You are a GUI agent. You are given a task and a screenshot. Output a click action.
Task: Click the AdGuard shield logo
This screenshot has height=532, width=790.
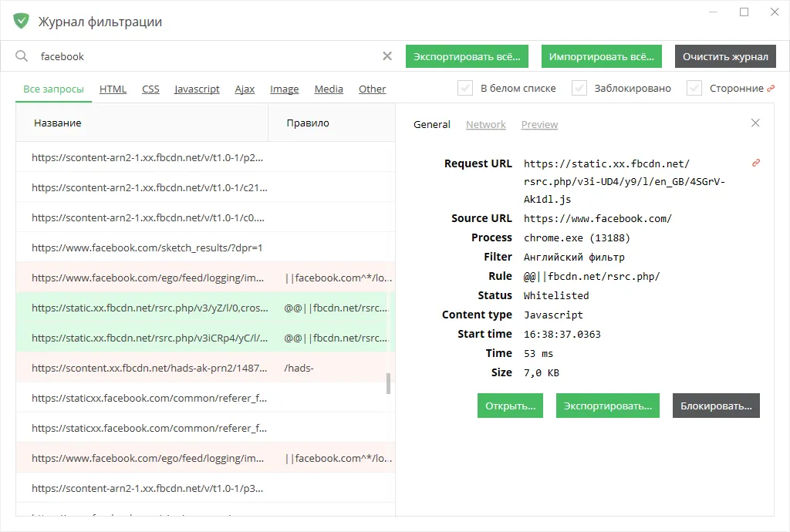pos(21,21)
